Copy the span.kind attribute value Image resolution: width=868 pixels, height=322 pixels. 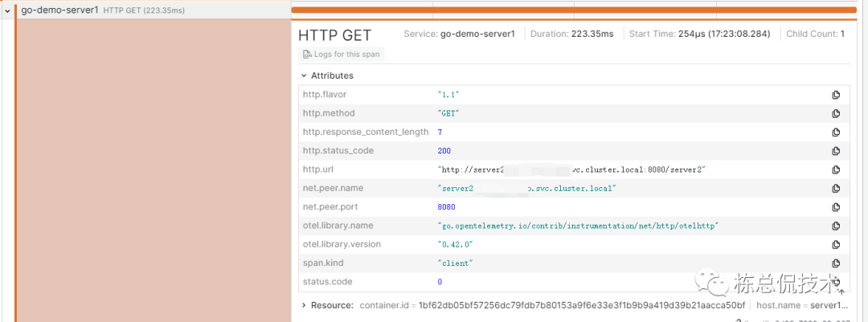click(x=836, y=263)
